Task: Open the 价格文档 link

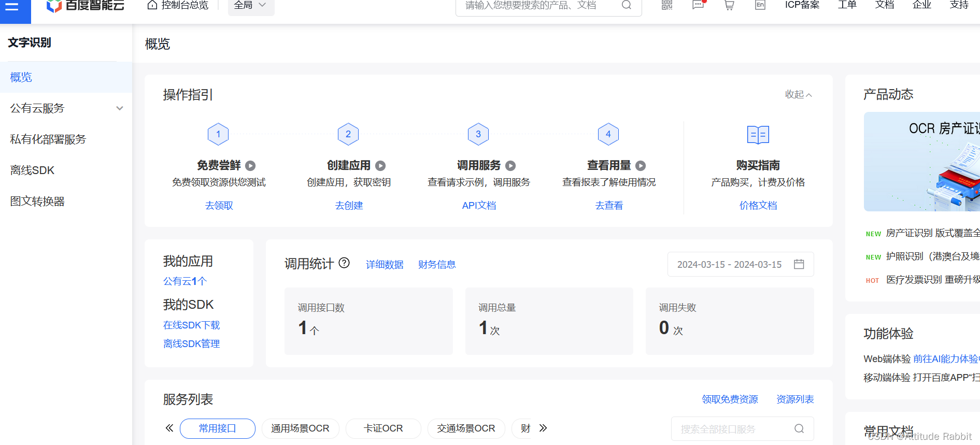Action: (758, 206)
